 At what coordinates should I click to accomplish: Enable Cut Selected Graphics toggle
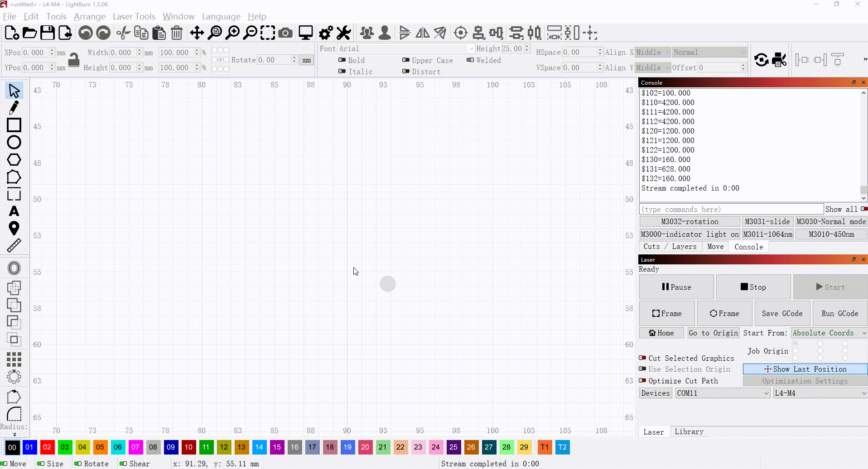point(642,358)
